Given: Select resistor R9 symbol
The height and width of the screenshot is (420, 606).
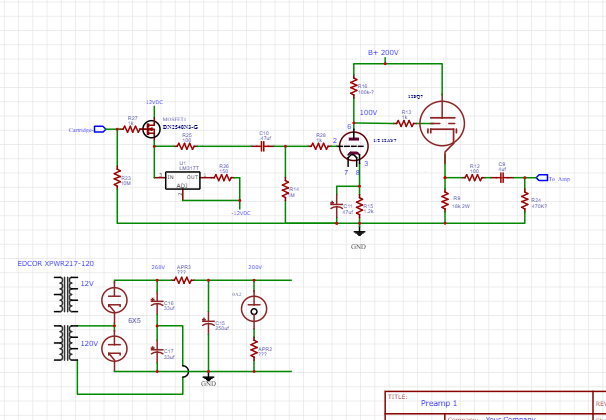Looking at the screenshot, I should coord(445,200).
